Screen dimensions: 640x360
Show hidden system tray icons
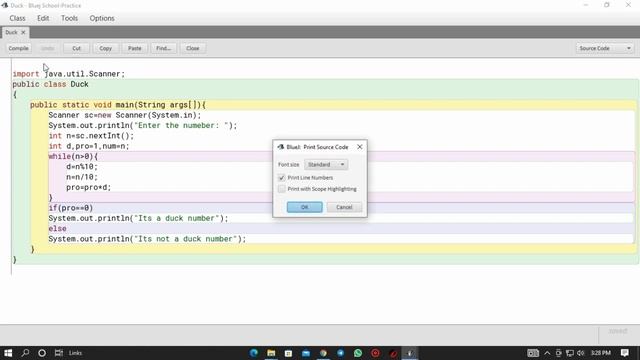click(547, 353)
